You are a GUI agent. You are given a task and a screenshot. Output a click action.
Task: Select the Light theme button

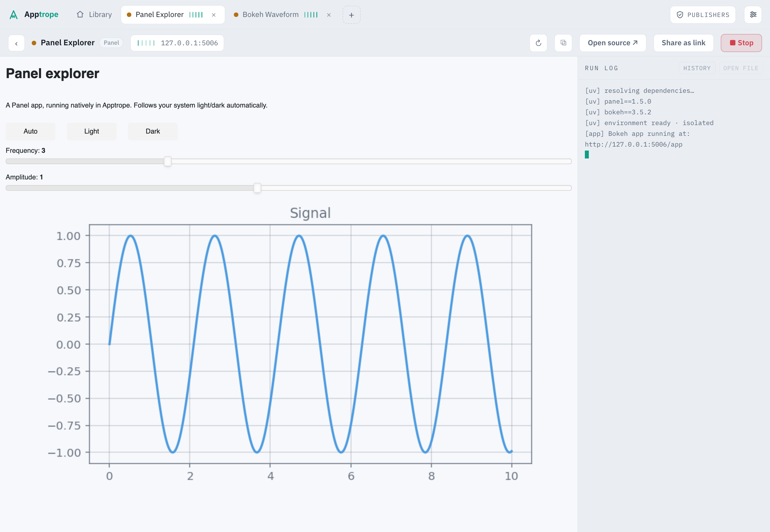point(92,131)
